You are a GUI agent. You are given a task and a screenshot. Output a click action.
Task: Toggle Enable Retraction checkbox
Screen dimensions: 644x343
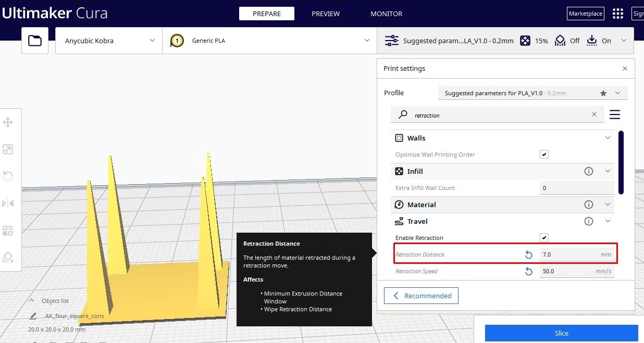pos(544,238)
